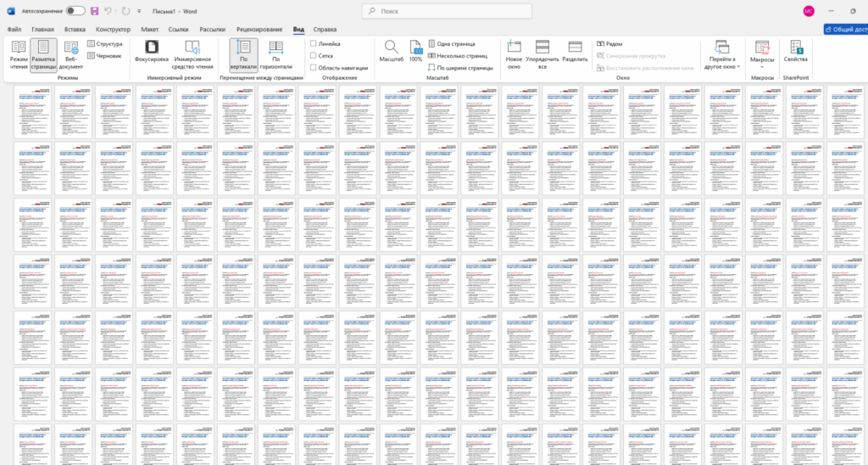Open Новое окно
The height and width of the screenshot is (465, 868).
[x=514, y=54]
